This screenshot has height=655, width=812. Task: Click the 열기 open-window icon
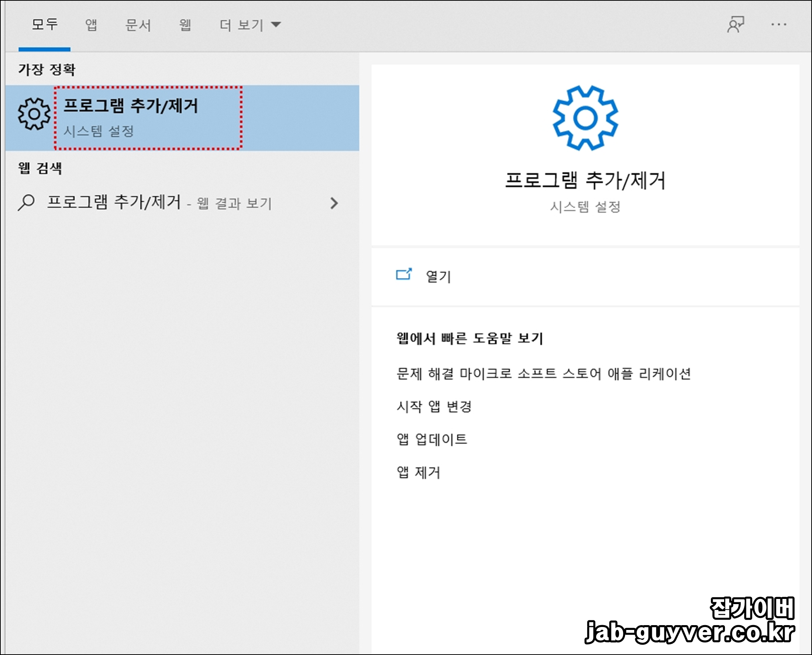pos(403,275)
